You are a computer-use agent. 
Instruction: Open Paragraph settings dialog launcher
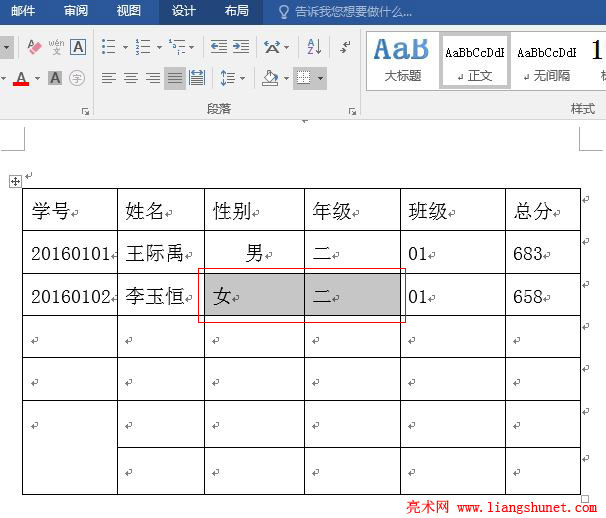[352, 112]
